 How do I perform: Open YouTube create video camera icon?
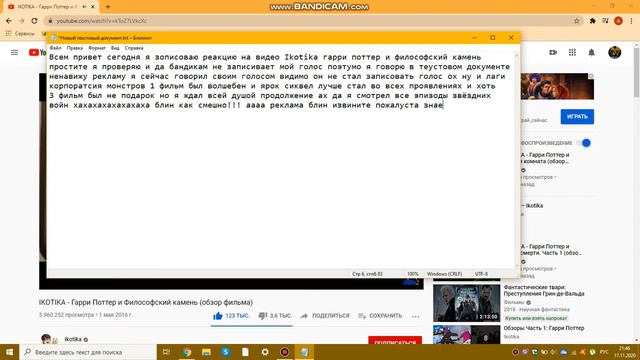click(x=553, y=52)
